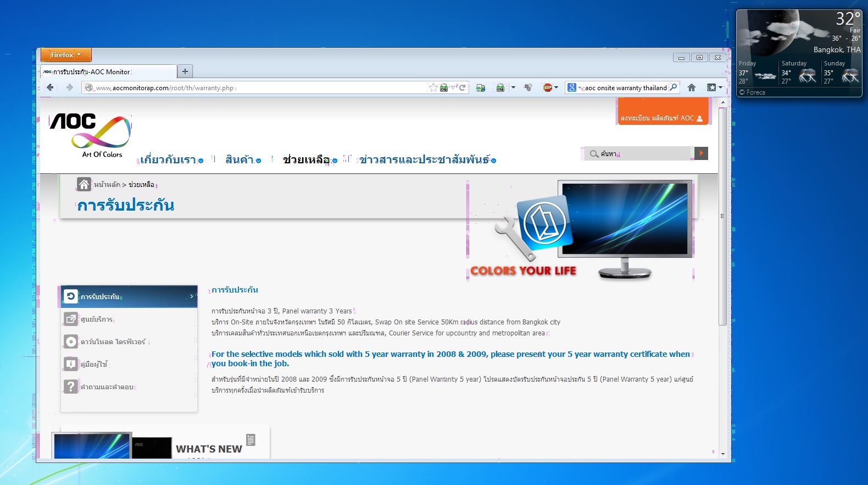Go to the Firefox Home page
This screenshot has height=485, width=868.
(692, 87)
